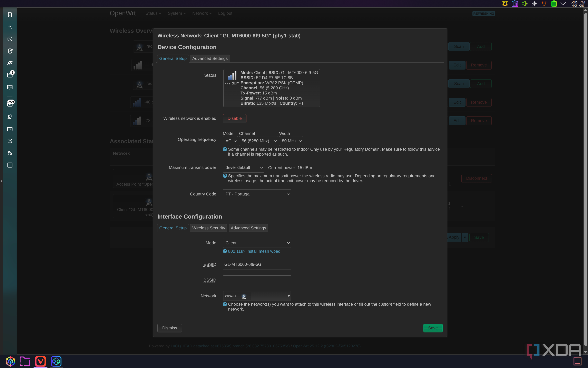Screen dimensions: 588x368
Task: Follow the Install mesh wpad link
Action: pyautogui.click(x=254, y=251)
